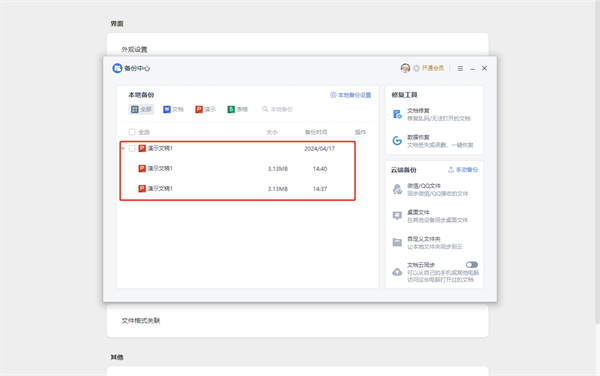600x376 pixels.
Task: Click the 大小 column header
Action: pos(272,132)
